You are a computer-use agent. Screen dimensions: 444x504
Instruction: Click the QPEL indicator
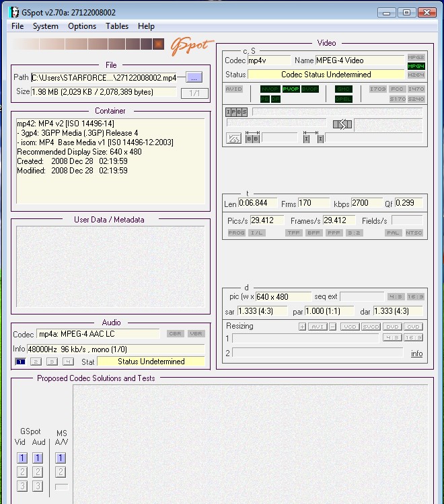[344, 99]
